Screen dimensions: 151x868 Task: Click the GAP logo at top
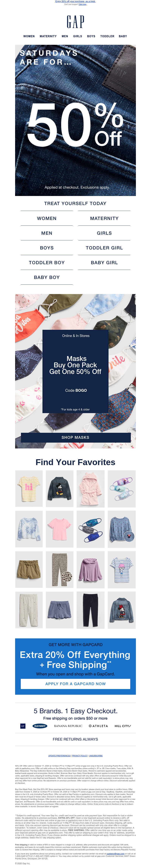[75, 22]
